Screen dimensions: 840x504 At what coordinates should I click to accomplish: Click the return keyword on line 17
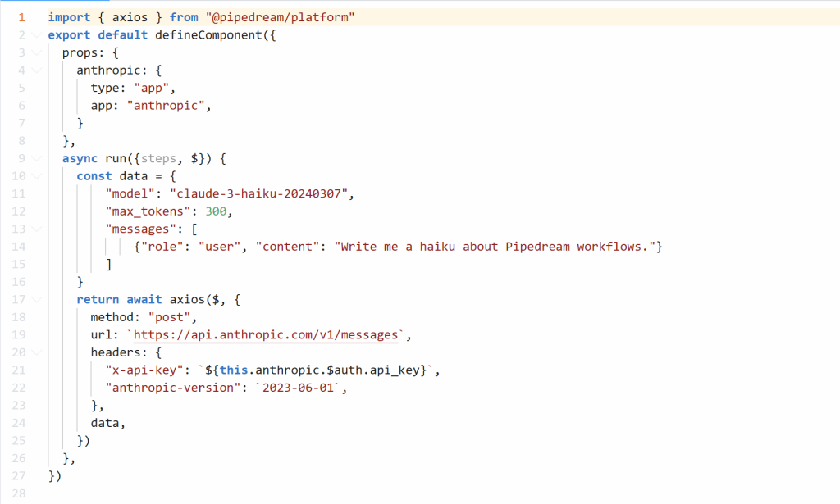[98, 300]
